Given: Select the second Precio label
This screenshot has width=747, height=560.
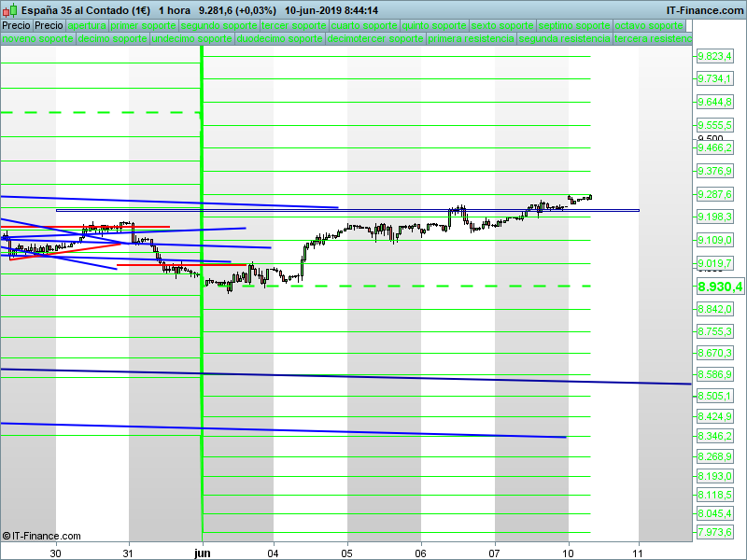Looking at the screenshot, I should (49, 26).
